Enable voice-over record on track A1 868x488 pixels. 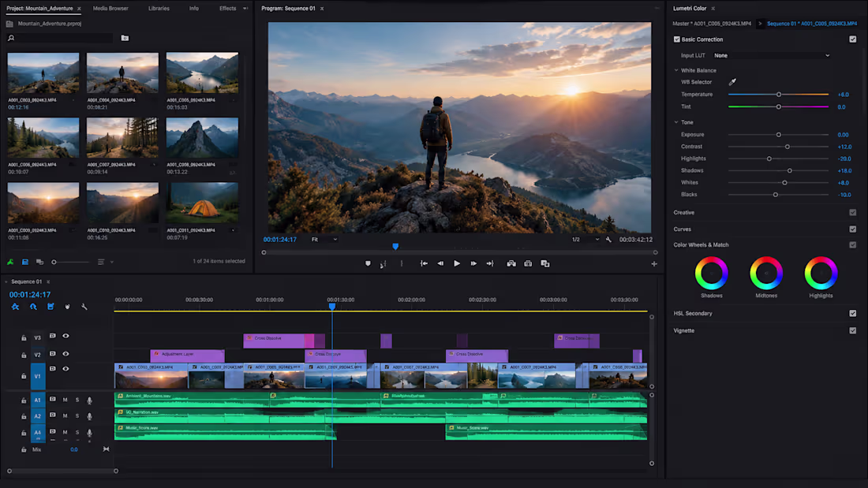point(89,400)
